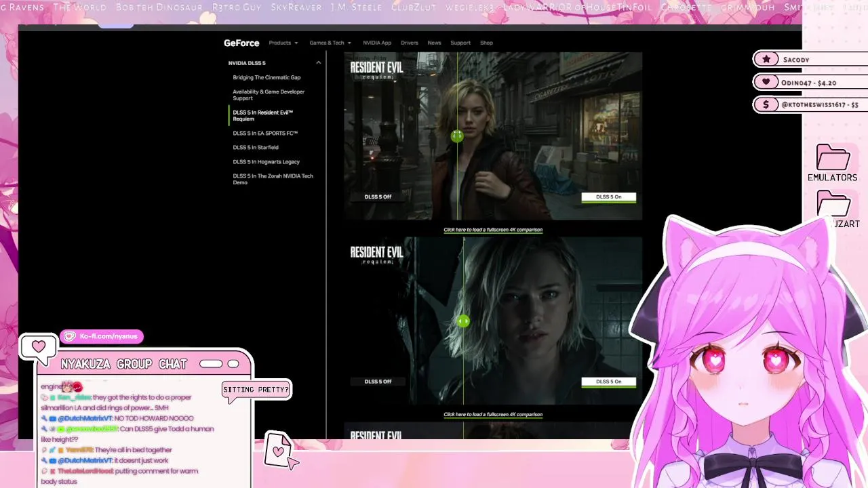Viewport: 868px width, 488px height.
Task: Click the small round button in chat header
Action: click(233, 364)
